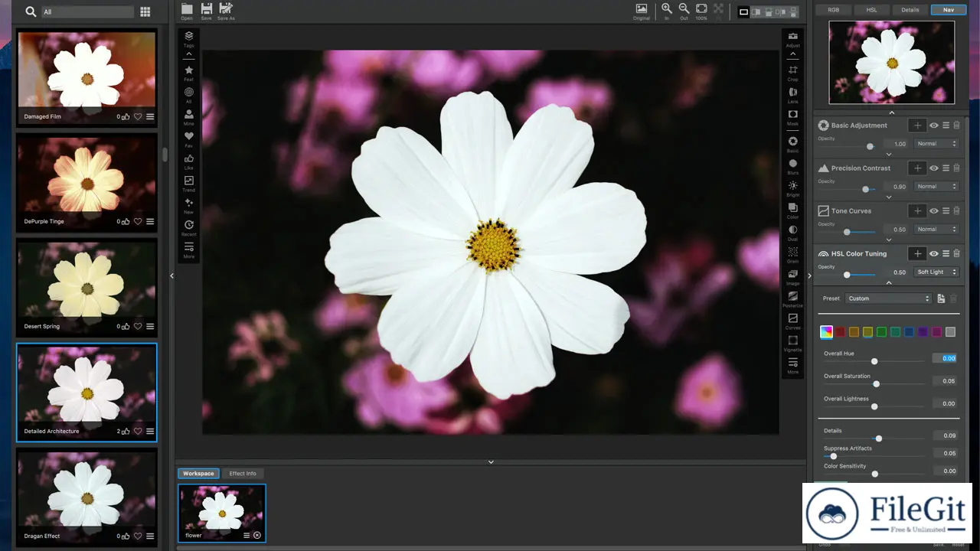Viewport: 980px width, 551px height.
Task: Favorite the DePurple Tinge preset with heart
Action: tap(138, 222)
